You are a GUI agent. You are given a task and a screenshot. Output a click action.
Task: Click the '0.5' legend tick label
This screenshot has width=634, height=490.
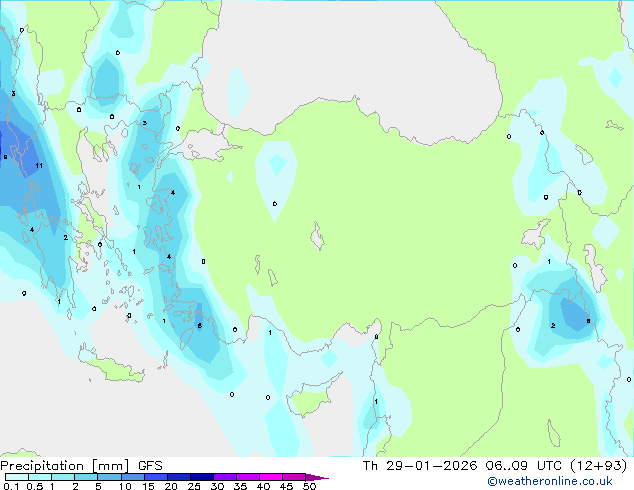(x=34, y=486)
